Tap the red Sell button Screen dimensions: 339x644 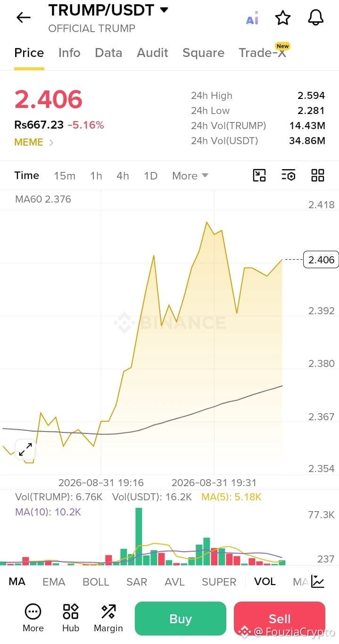pyautogui.click(x=280, y=619)
